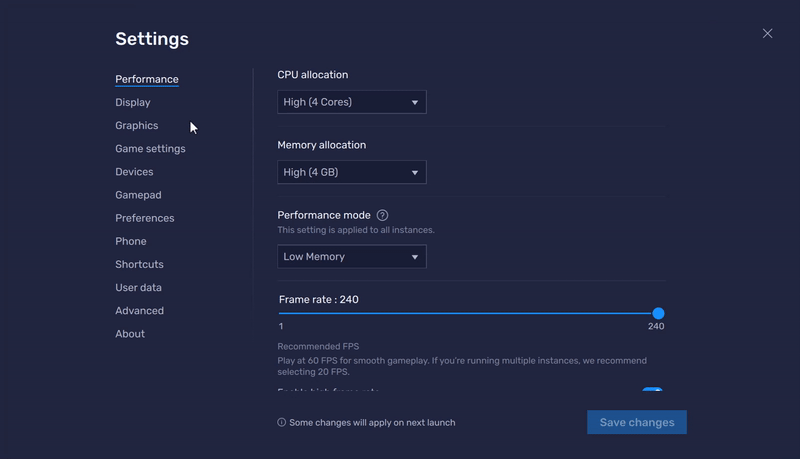
Task: Open the Shortcuts settings
Action: (139, 264)
